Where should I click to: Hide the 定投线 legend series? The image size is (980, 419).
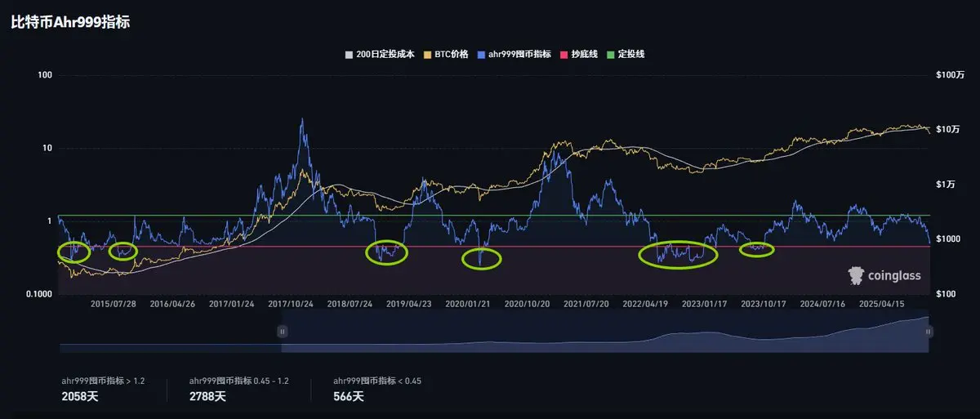pyautogui.click(x=626, y=54)
